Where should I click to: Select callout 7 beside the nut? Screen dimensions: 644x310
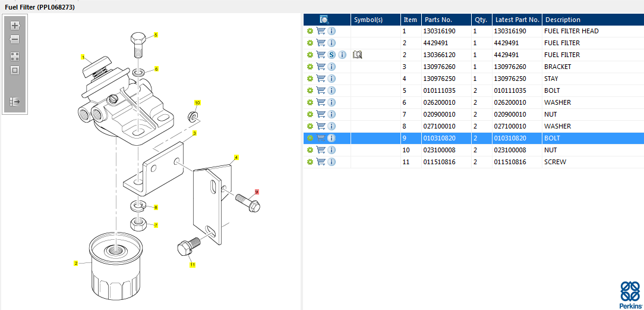coord(156,225)
